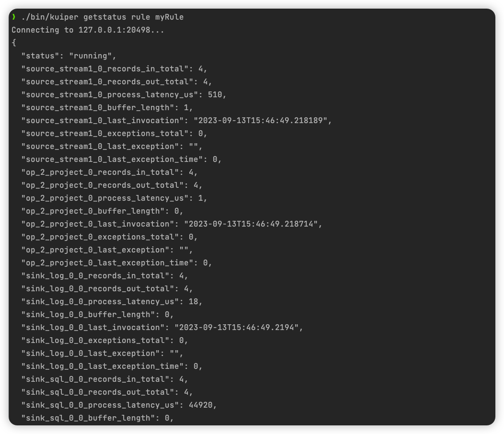The width and height of the screenshot is (504, 434).
Task: Click the opening curly brace
Action: point(14,43)
